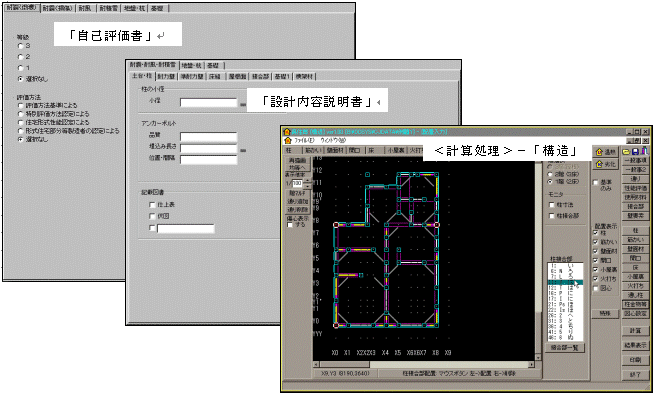Image resolution: width=655 pixels, height=395 pixels.
Task: Click the house icon in the title bar
Action: click(x=287, y=132)
